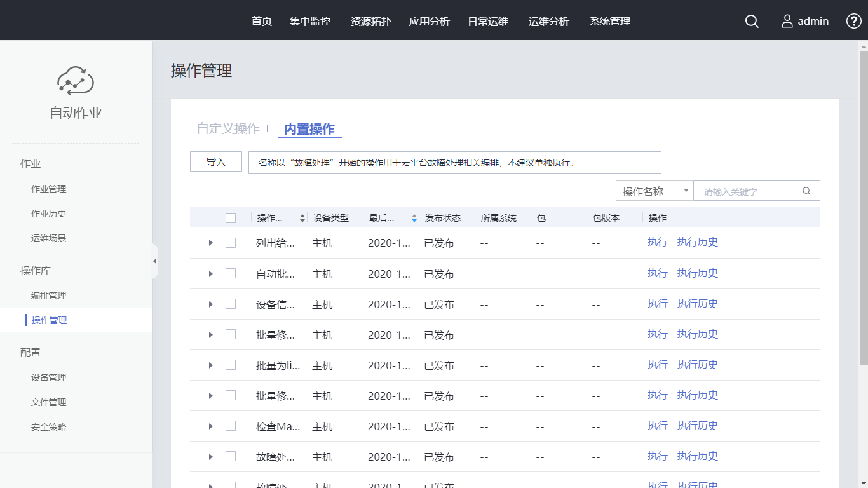The image size is (868, 488).
Task: Open 执行历史 for the 设备信 row
Action: pos(697,304)
